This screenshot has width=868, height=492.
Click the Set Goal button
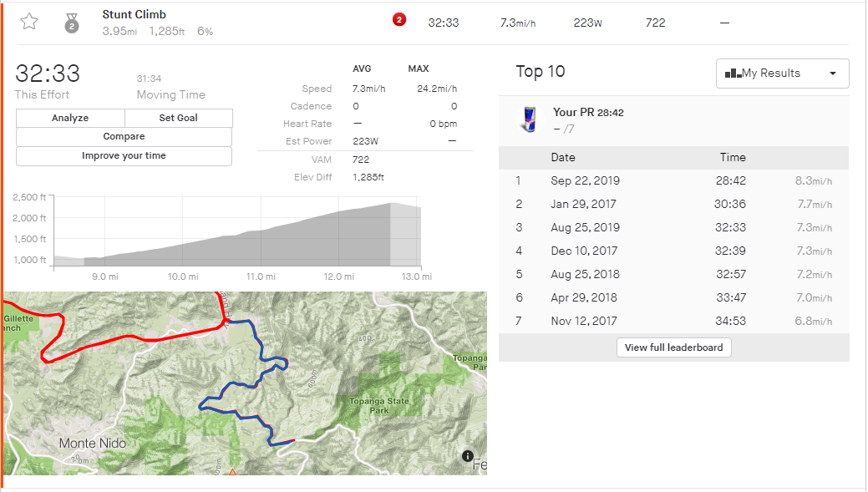pos(178,118)
